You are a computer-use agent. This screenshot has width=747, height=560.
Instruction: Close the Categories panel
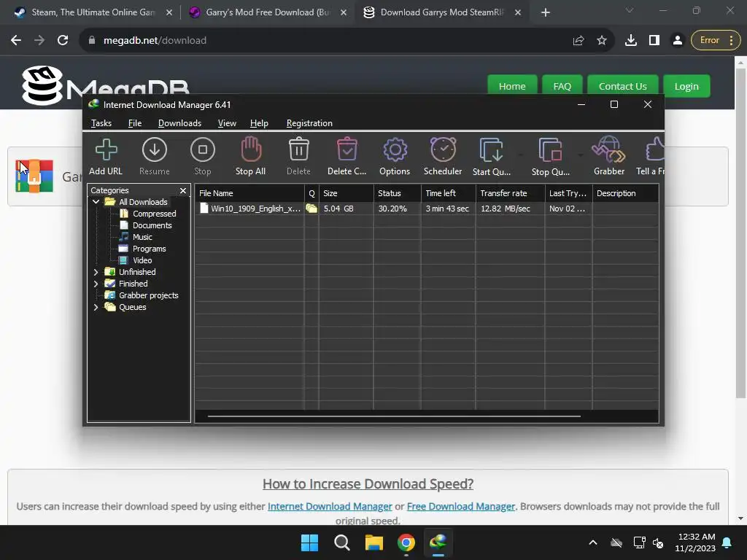pyautogui.click(x=183, y=190)
